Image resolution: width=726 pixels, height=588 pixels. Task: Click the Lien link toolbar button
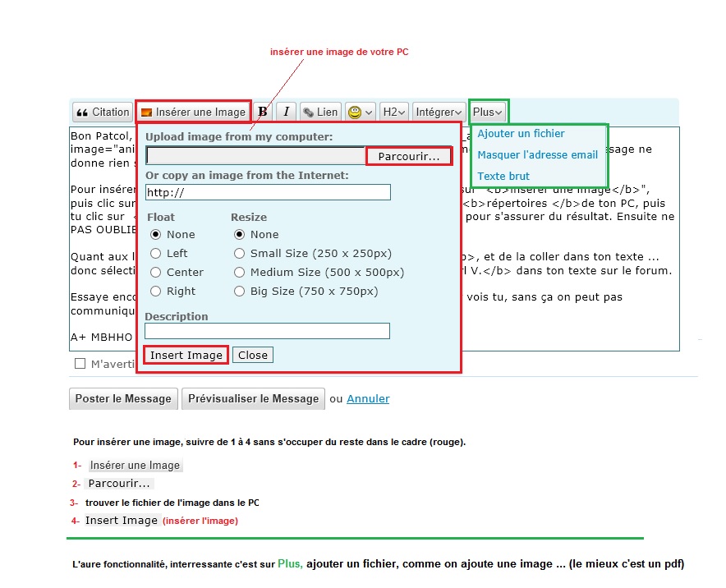click(319, 113)
